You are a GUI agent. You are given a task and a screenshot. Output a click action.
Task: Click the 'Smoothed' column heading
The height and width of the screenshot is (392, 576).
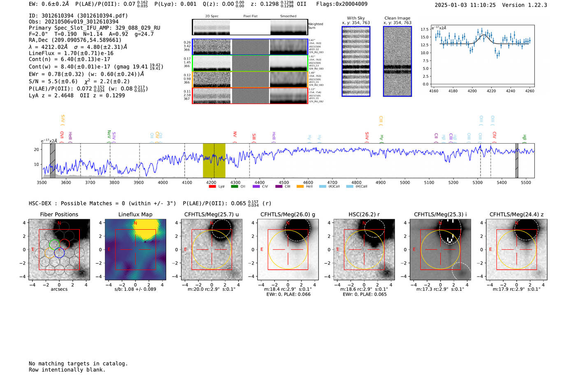(x=288, y=16)
